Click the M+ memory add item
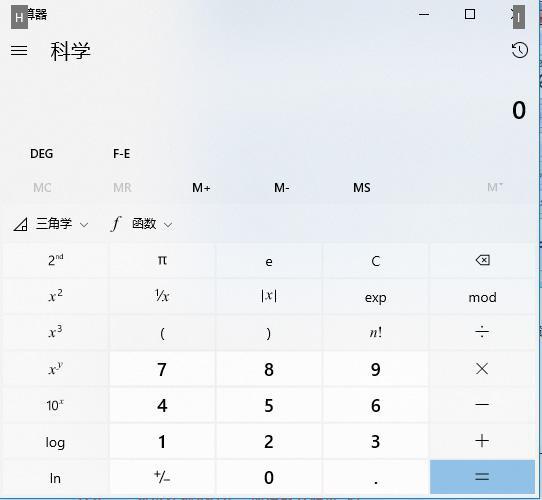 [201, 187]
